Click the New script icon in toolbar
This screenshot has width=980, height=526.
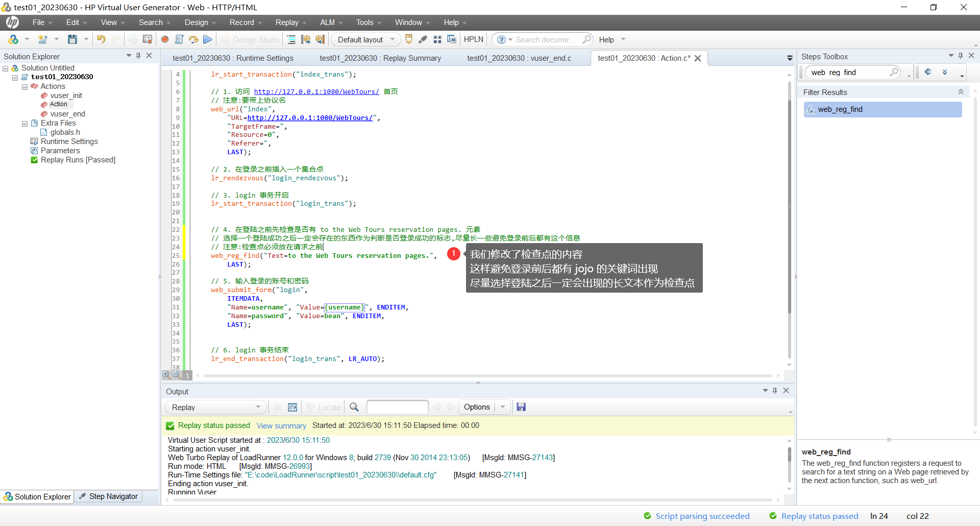coord(43,39)
